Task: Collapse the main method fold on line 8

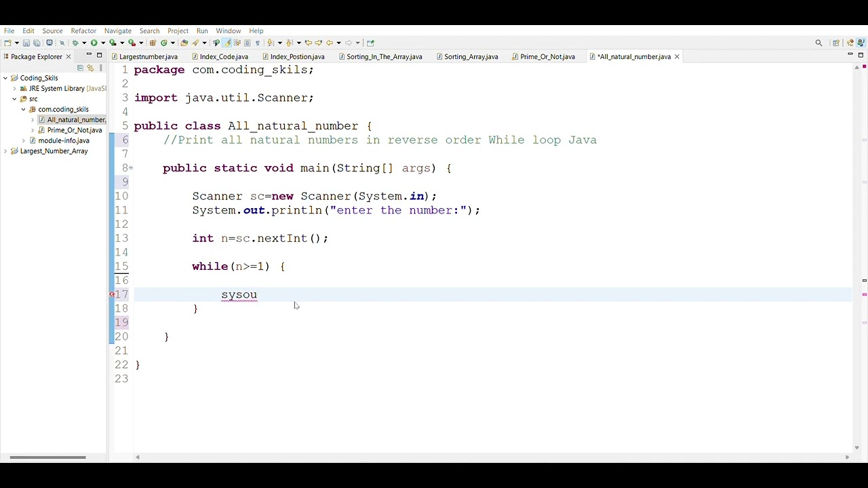Action: pos(131,167)
